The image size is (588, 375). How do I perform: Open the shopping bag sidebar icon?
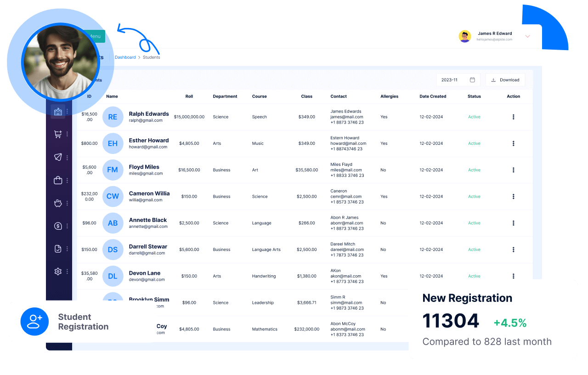(58, 180)
